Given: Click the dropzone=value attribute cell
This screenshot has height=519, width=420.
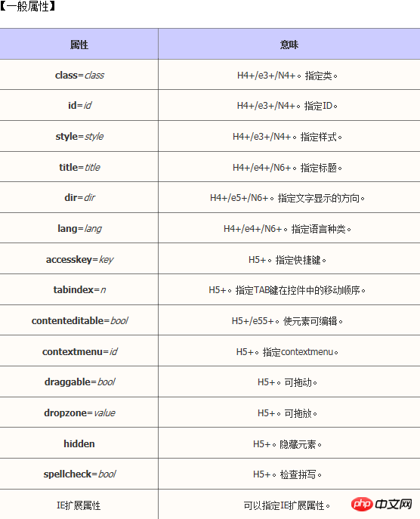Looking at the screenshot, I should [x=79, y=412].
